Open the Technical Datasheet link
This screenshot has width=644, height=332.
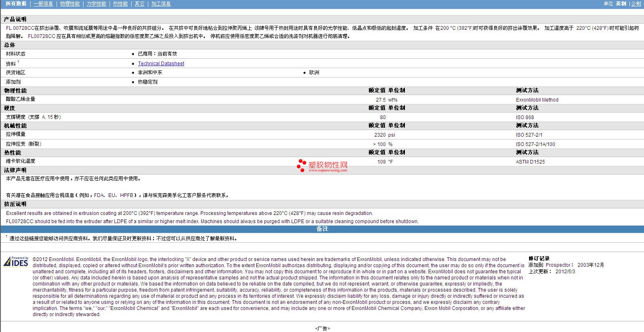point(161,64)
